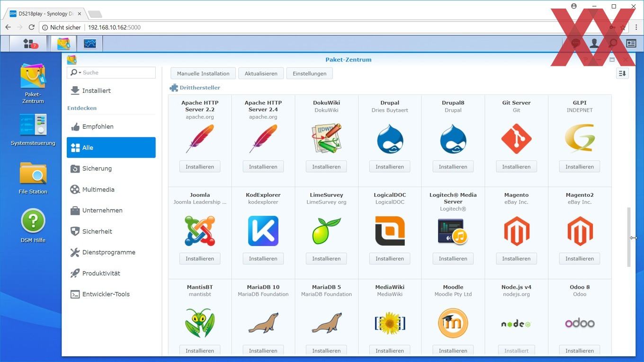Open the Magento2 package icon
The image size is (644, 362).
580,231
